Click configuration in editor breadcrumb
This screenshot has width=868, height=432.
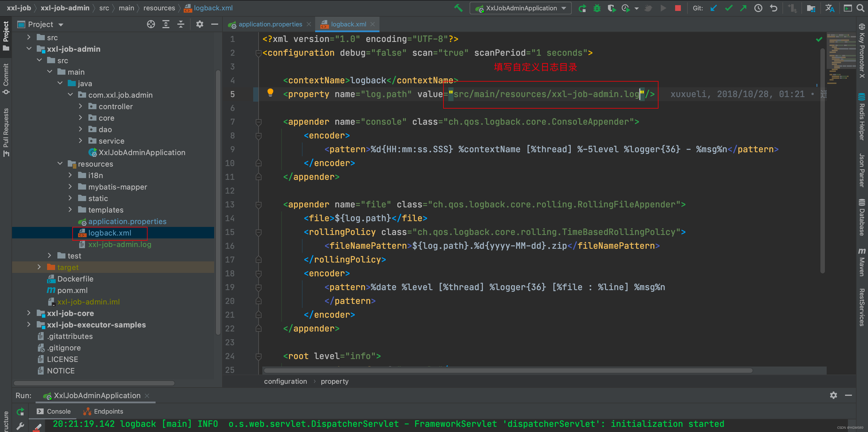click(285, 381)
